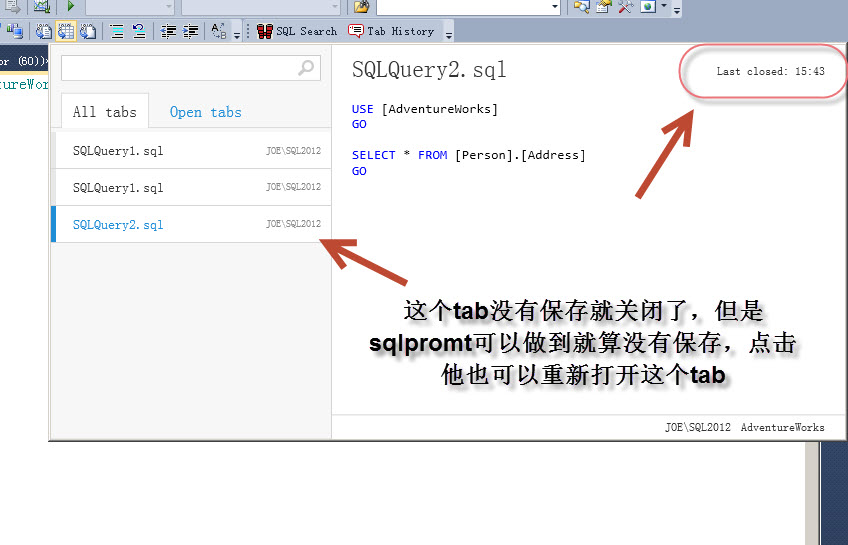Screen dimensions: 848x545
Task: Click the client statistics bar chart icon
Action: click(15, 31)
